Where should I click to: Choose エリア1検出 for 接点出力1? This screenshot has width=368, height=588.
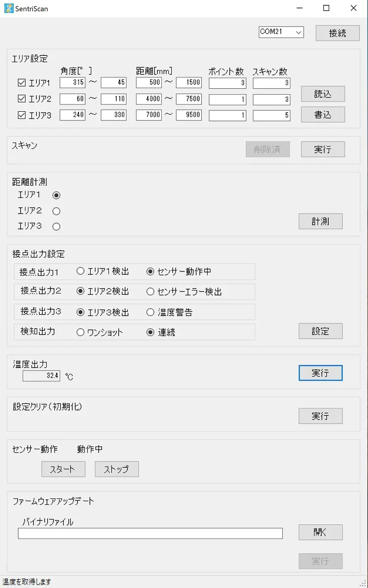tap(81, 271)
